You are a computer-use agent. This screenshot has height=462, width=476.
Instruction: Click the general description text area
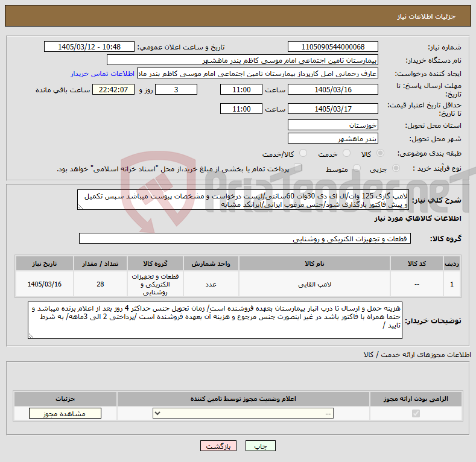point(243,200)
